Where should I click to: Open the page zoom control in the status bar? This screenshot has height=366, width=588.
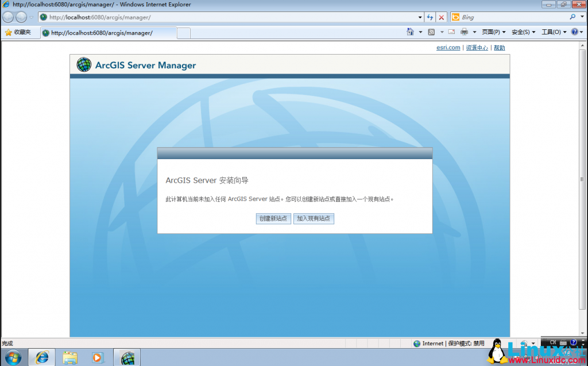(525, 342)
